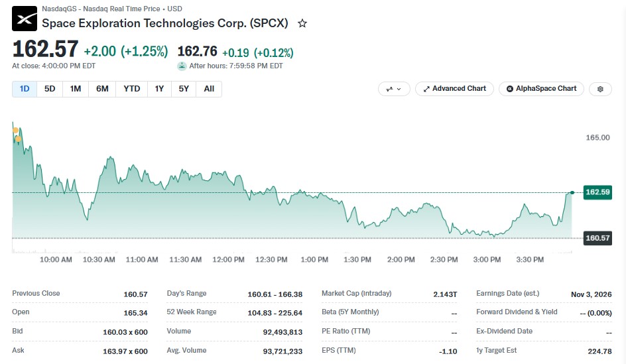
Task: Click the Previous Close label
Action: [x=36, y=293]
